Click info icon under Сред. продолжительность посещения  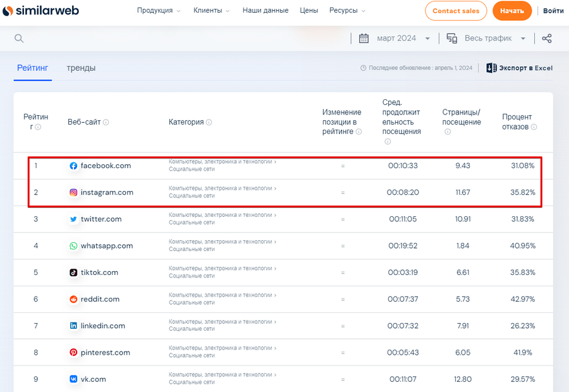coord(388,142)
